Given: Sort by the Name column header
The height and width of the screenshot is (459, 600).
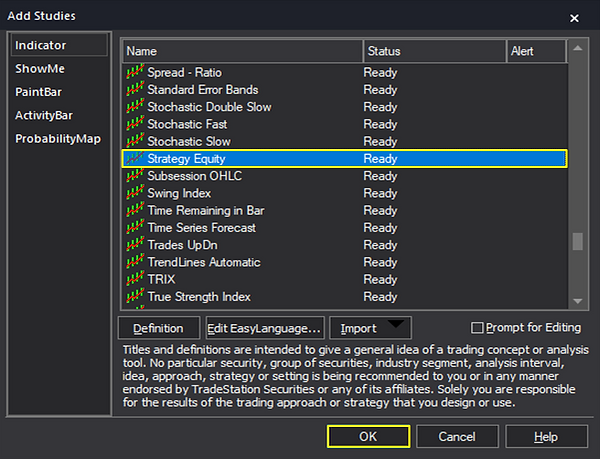Looking at the screenshot, I should 243,51.
